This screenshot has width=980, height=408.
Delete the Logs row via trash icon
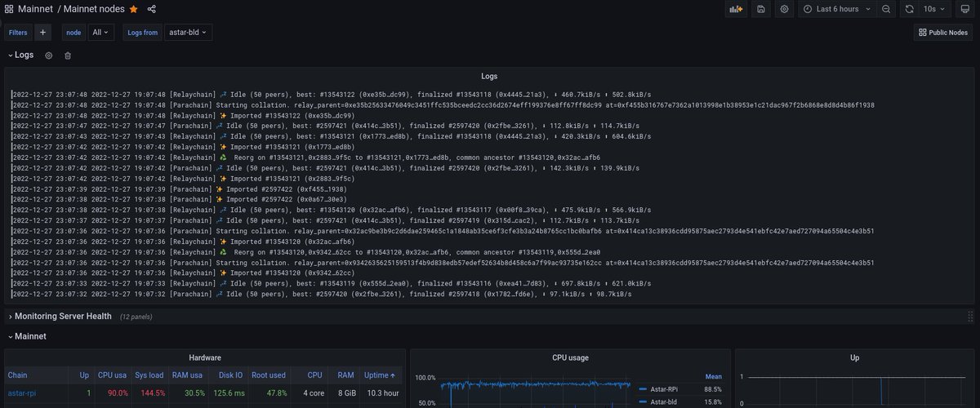tap(68, 55)
